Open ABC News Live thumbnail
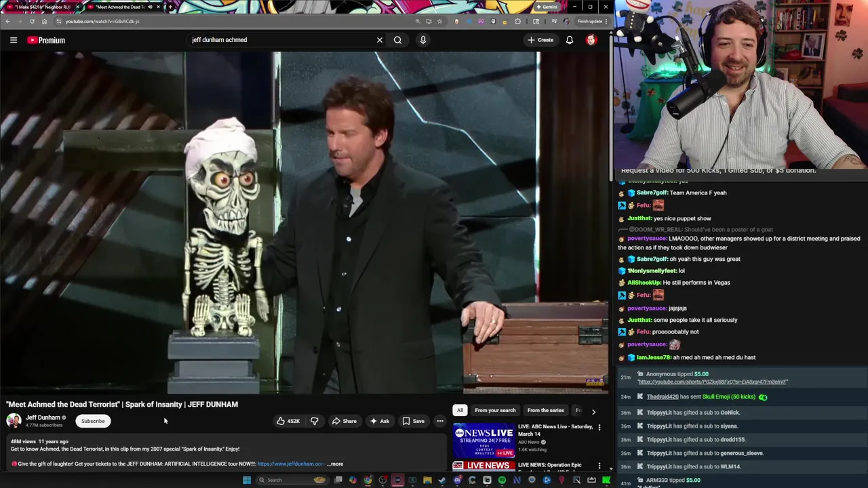Screen dimensions: 868x488 (484, 441)
